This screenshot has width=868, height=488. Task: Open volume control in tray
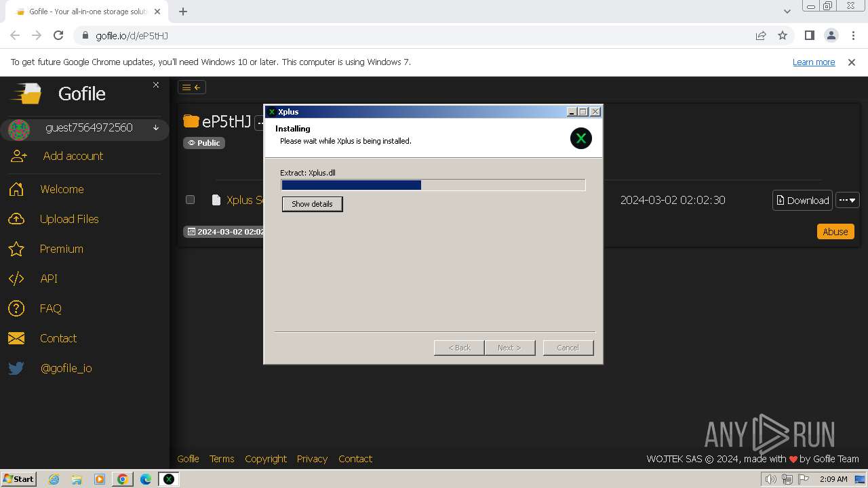(771, 479)
